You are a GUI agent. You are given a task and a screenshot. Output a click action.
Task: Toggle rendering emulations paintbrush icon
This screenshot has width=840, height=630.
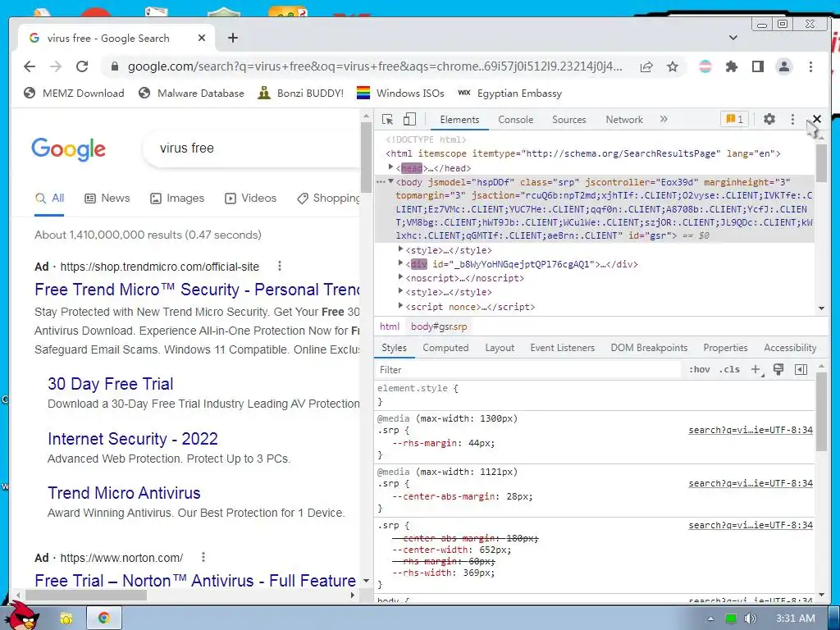coord(778,369)
